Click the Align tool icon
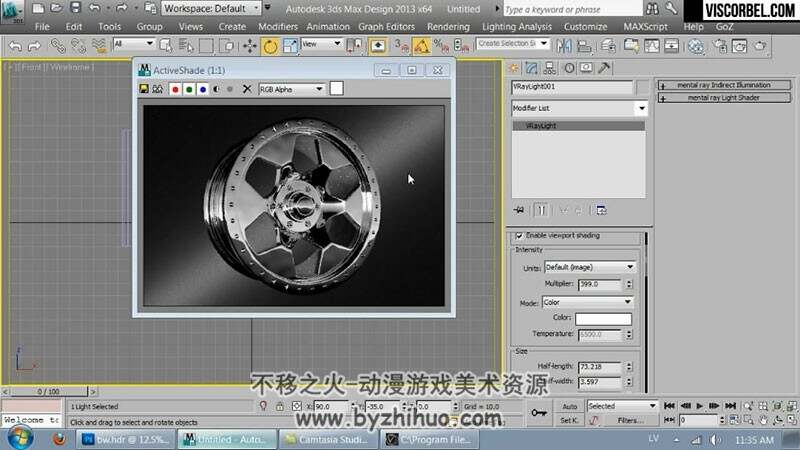 click(x=584, y=46)
